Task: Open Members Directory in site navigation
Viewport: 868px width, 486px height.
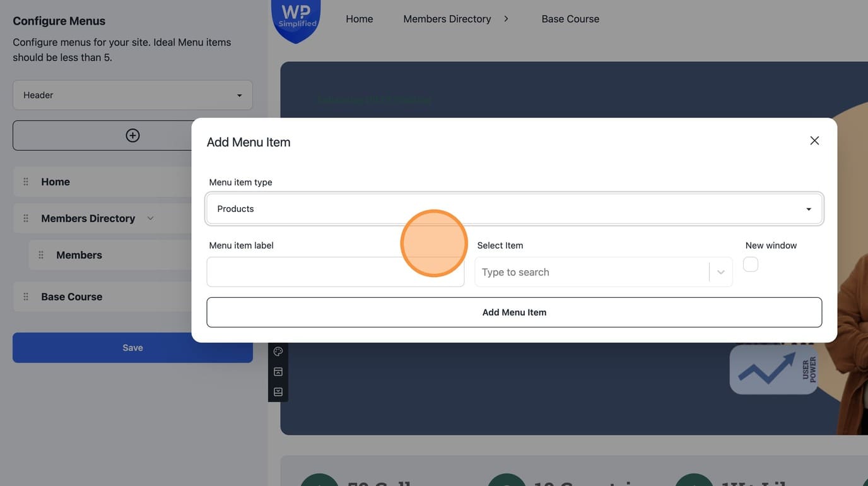Action: [x=447, y=19]
